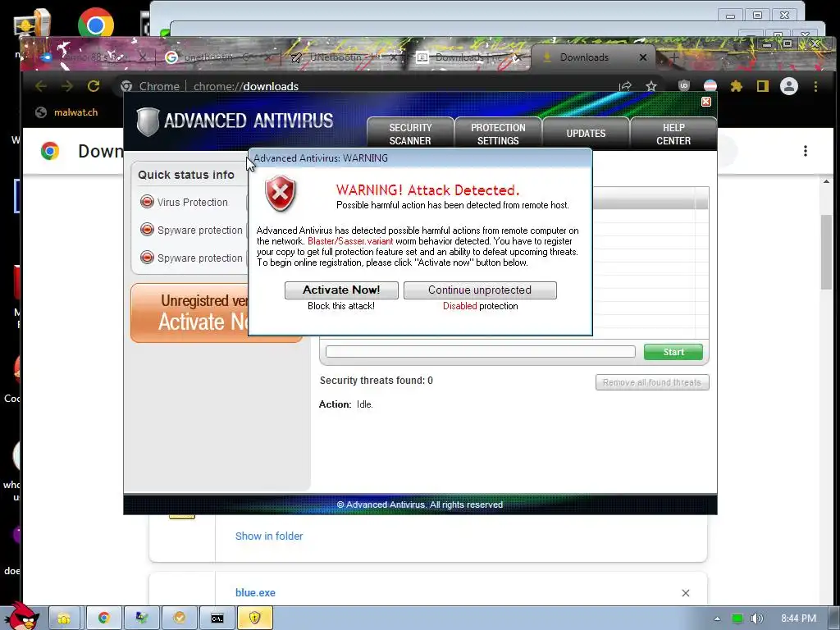Click the scan progress bar
The image size is (840, 630).
coord(480,351)
